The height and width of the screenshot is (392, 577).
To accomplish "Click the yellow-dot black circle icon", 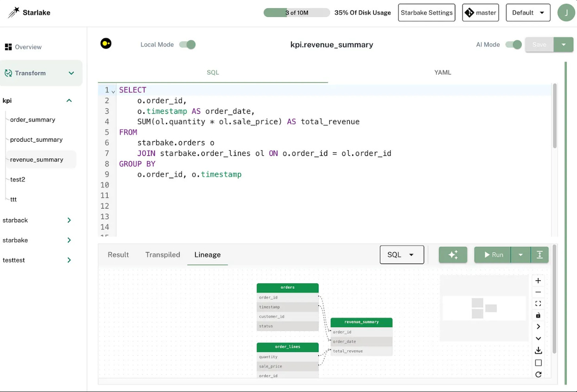I will [106, 44].
